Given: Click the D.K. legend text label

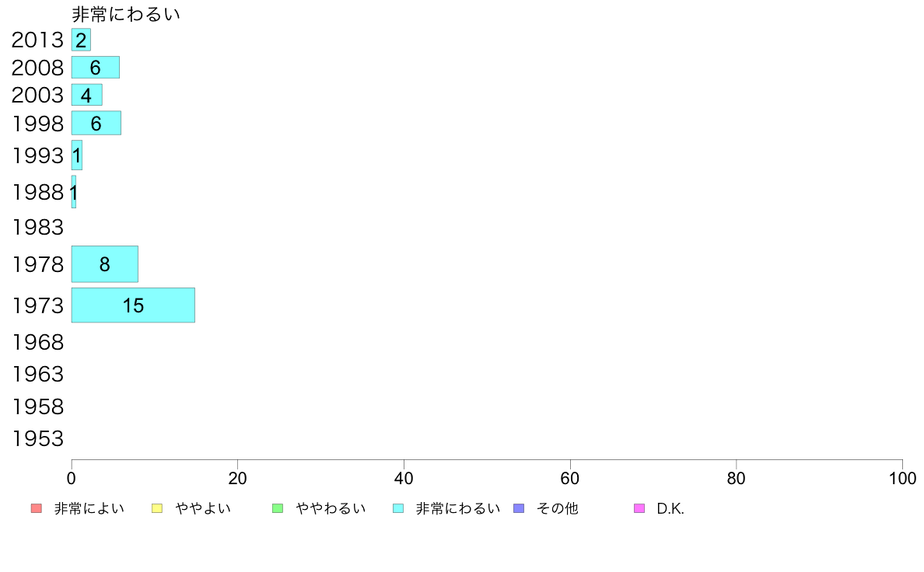Looking at the screenshot, I should tap(670, 508).
